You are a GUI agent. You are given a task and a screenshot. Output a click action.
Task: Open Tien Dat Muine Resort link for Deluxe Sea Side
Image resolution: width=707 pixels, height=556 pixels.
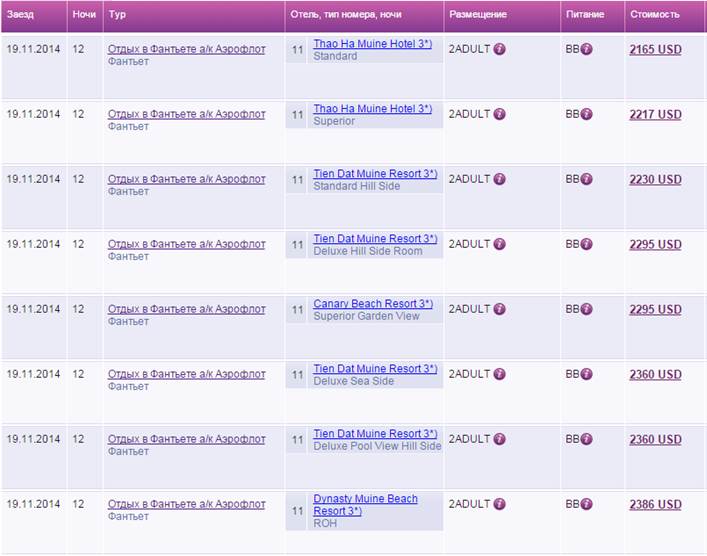tap(375, 368)
